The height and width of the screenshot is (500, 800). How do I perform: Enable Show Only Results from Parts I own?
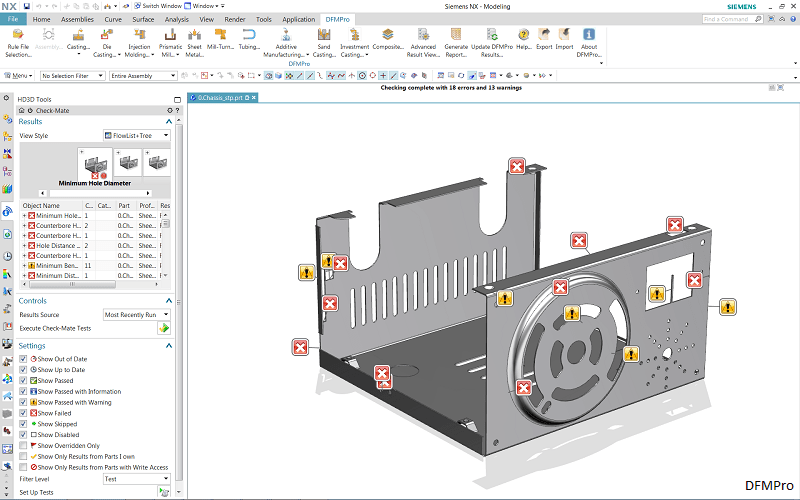tap(23, 456)
